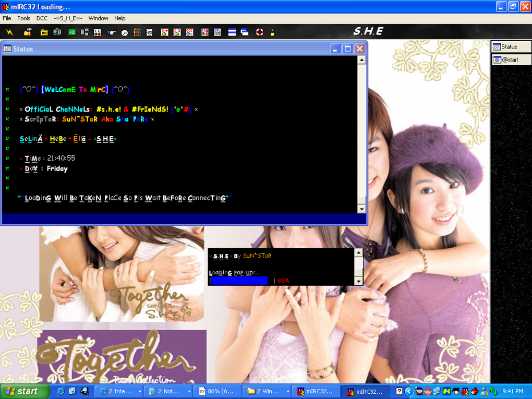This screenshot has width=532, height=399.
Task: Open the '86% [A...' taskbar button
Action: click(217, 391)
